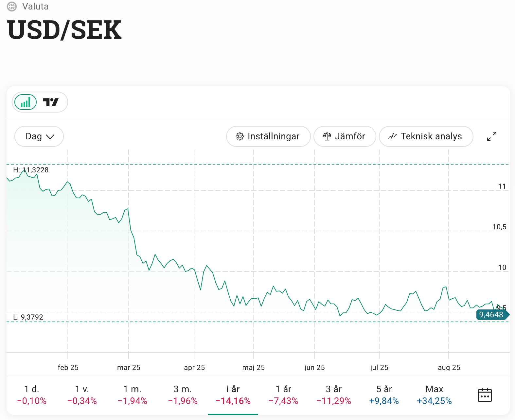This screenshot has width=515, height=420.
Task: Open the calendar date range picker
Action: pyautogui.click(x=485, y=395)
